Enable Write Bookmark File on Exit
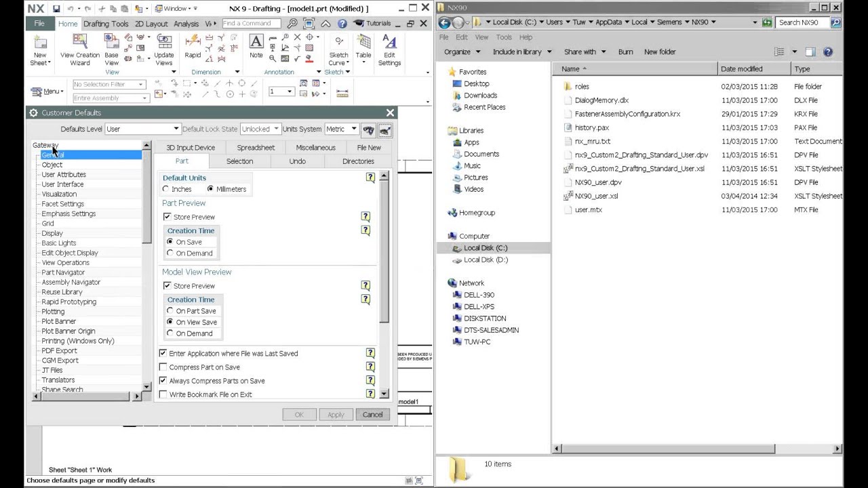This screenshot has height=488, width=868. (x=163, y=394)
